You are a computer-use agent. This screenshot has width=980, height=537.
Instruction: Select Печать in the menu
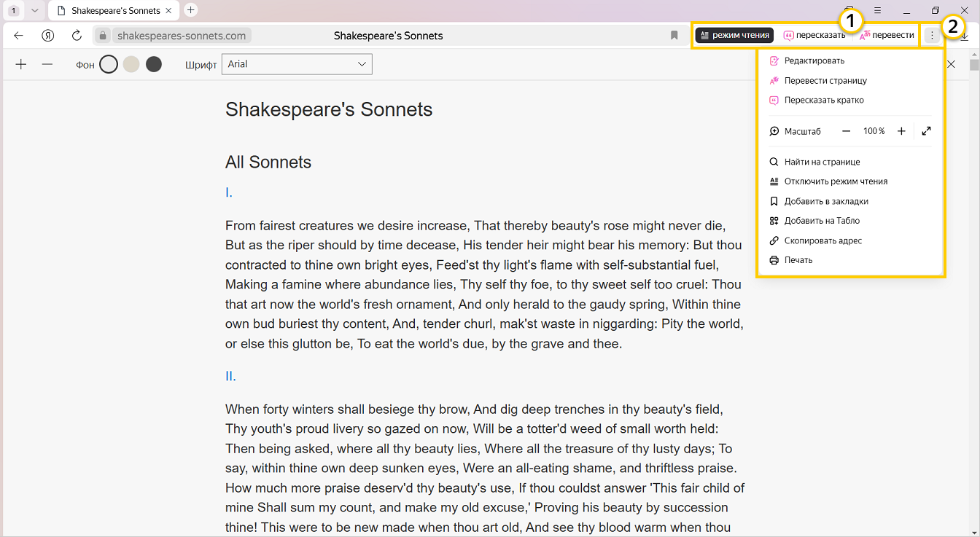coord(798,260)
